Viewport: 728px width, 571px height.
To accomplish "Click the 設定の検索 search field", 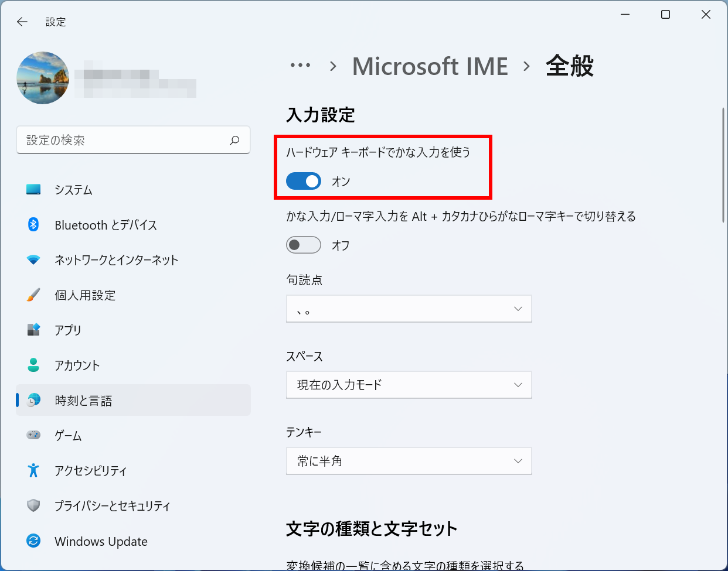I will click(123, 141).
